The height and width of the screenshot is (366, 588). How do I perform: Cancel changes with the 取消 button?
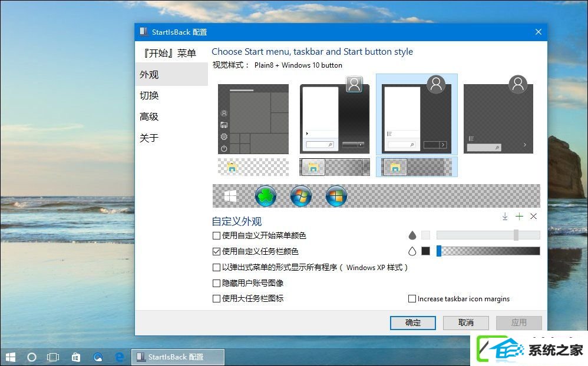pos(466,322)
